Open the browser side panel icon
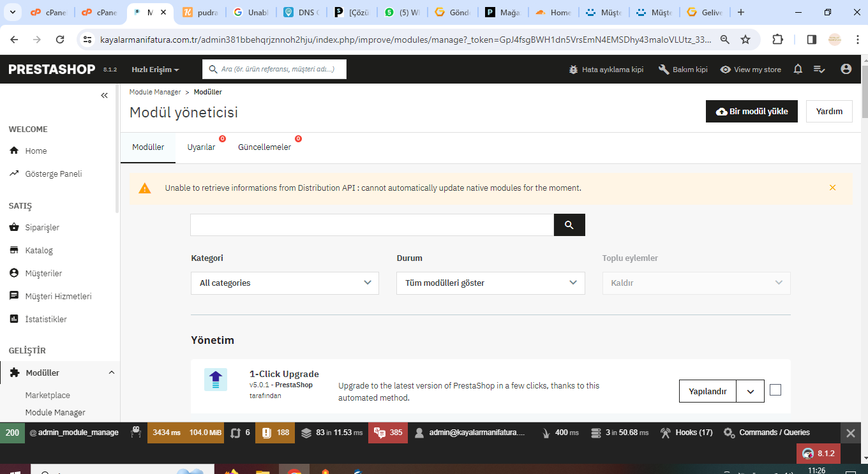 click(812, 40)
